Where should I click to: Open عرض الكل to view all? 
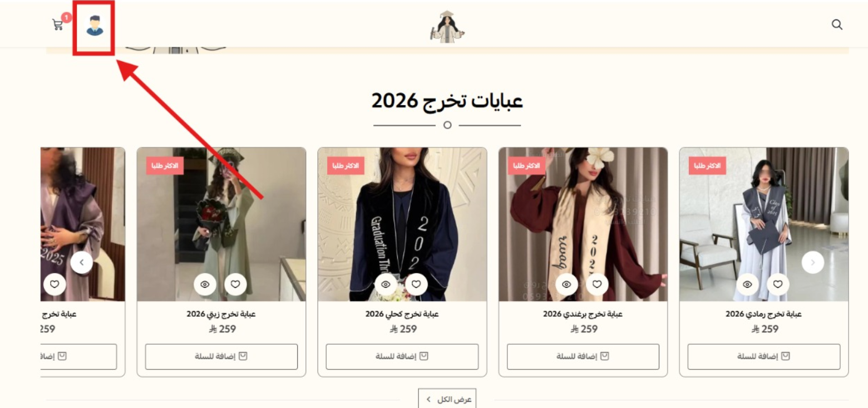[447, 399]
